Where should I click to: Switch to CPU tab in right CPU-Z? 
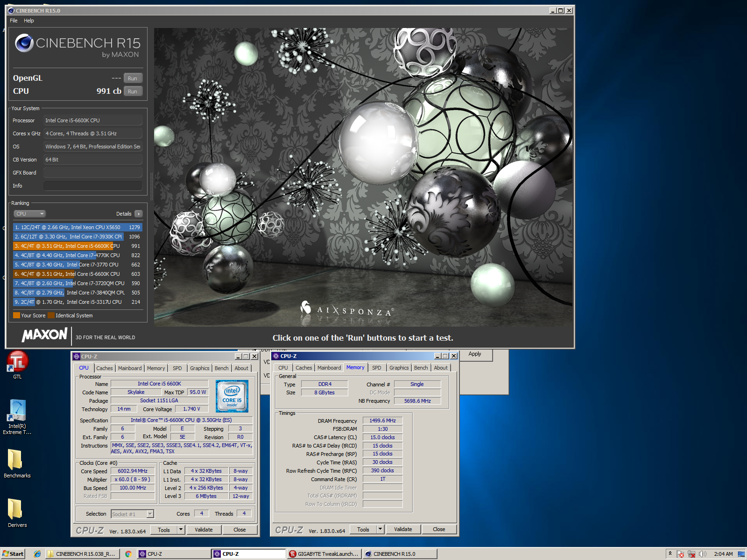[283, 368]
